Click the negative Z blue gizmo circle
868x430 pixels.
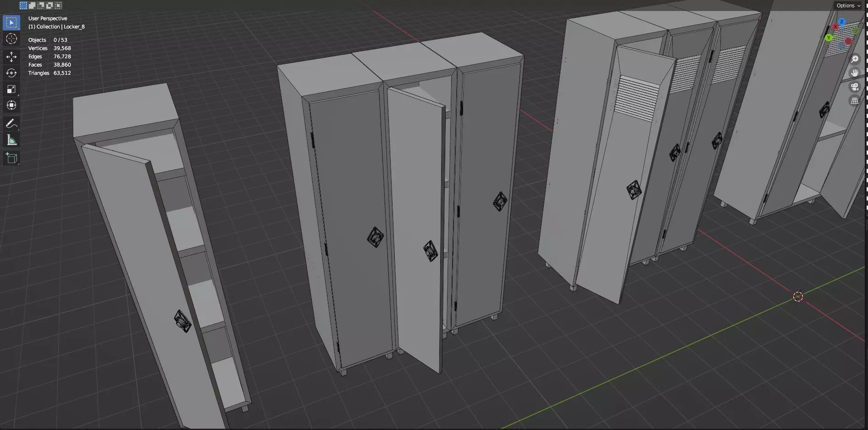[x=841, y=46]
